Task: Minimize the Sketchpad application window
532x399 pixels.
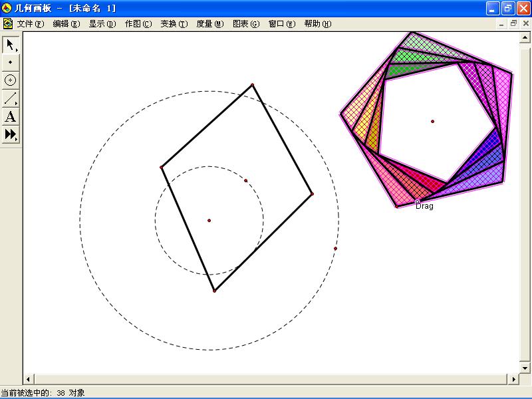Action: click(x=493, y=8)
